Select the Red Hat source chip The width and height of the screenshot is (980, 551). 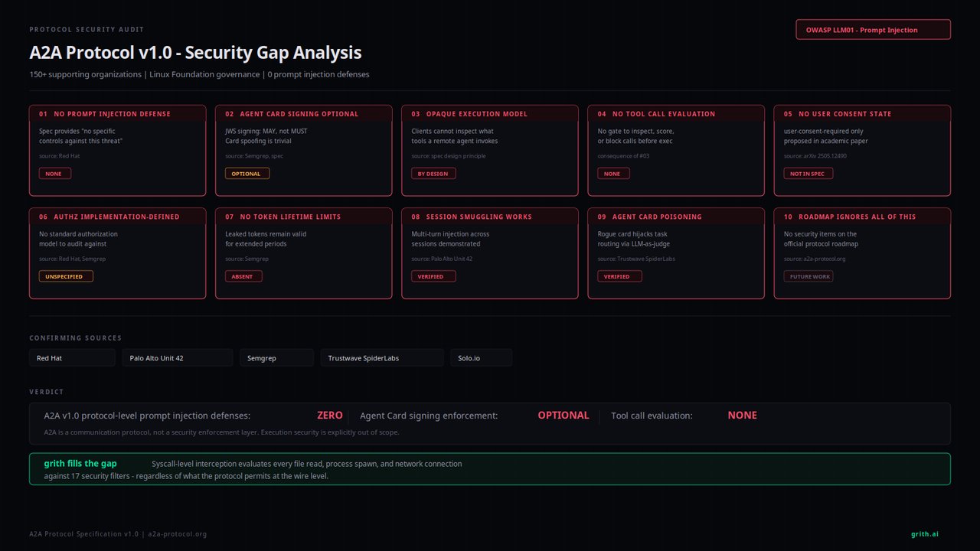pos(72,357)
